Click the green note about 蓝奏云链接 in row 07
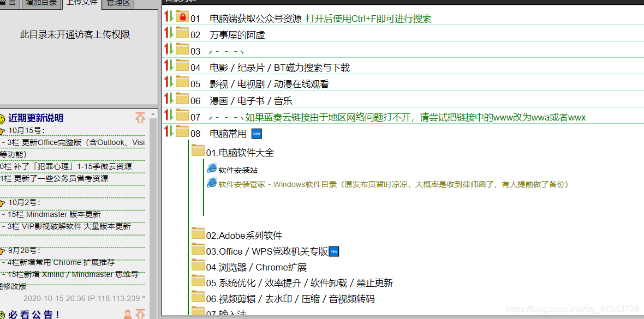Image resolution: width=644 pixels, height=319 pixels. (x=415, y=117)
